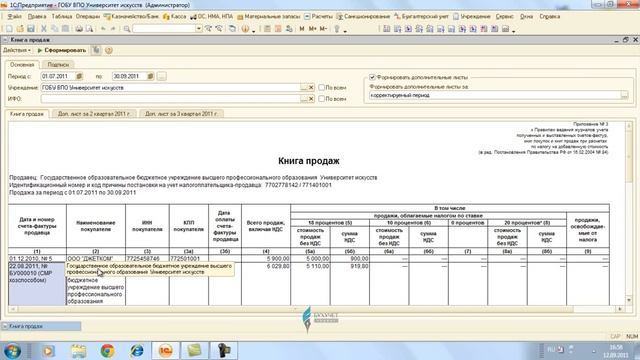This screenshot has width=640, height=360.
Task: Launch Internet Explorer from the taskbar
Action: [x=137, y=351]
